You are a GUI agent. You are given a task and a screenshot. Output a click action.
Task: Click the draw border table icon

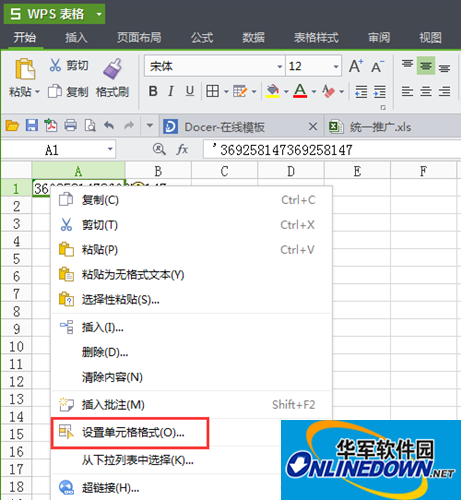pyautogui.click(x=240, y=91)
